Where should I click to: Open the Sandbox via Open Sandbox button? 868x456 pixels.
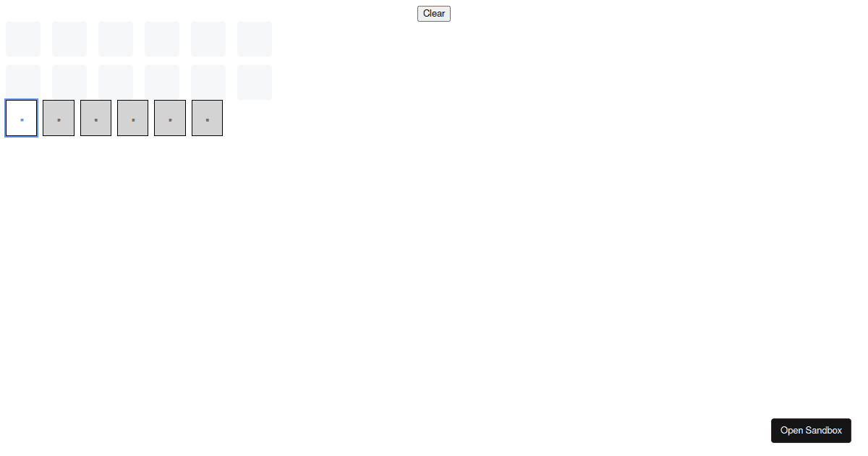tap(811, 431)
